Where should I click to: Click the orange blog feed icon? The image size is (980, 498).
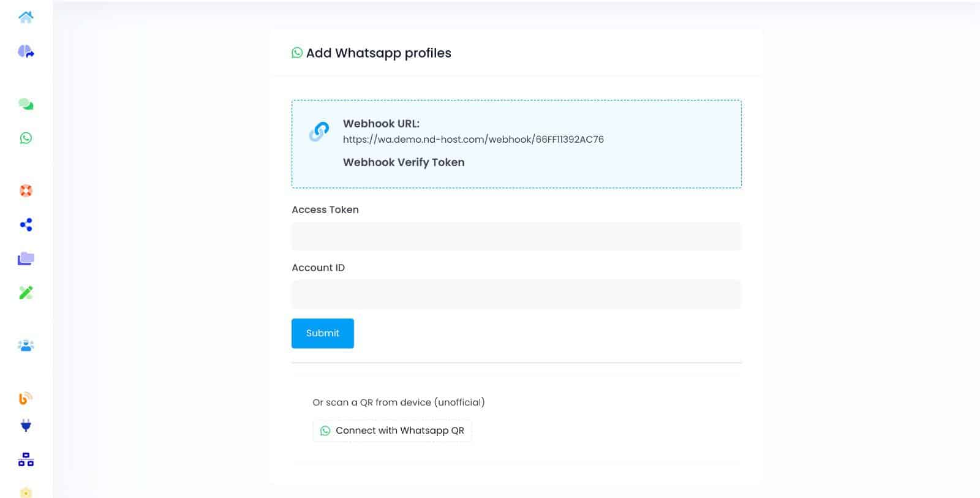(26, 398)
